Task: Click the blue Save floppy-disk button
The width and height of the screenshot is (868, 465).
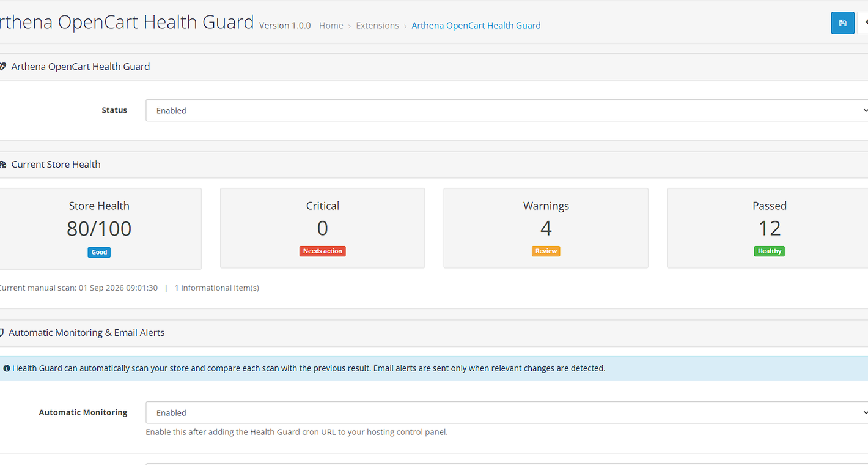Action: tap(842, 23)
